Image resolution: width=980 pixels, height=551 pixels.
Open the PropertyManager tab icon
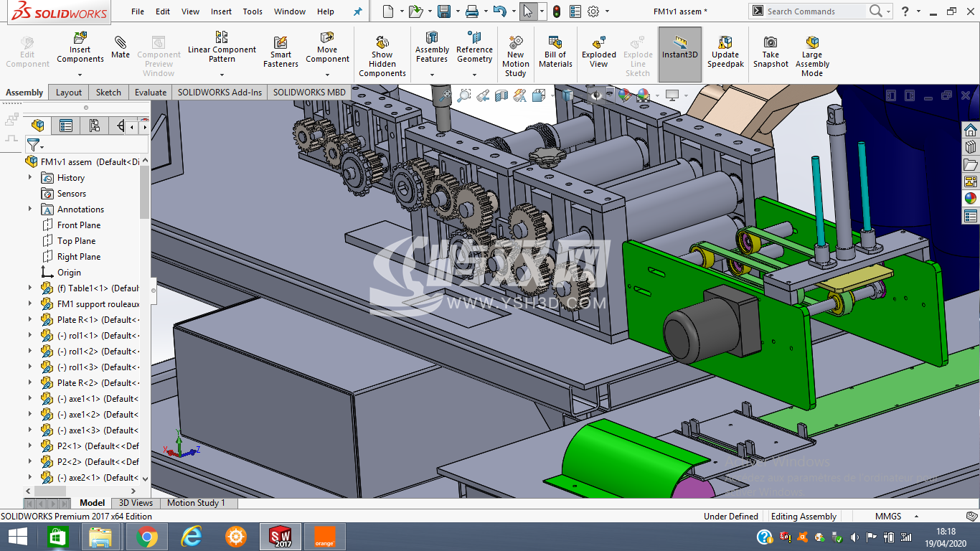[66, 126]
